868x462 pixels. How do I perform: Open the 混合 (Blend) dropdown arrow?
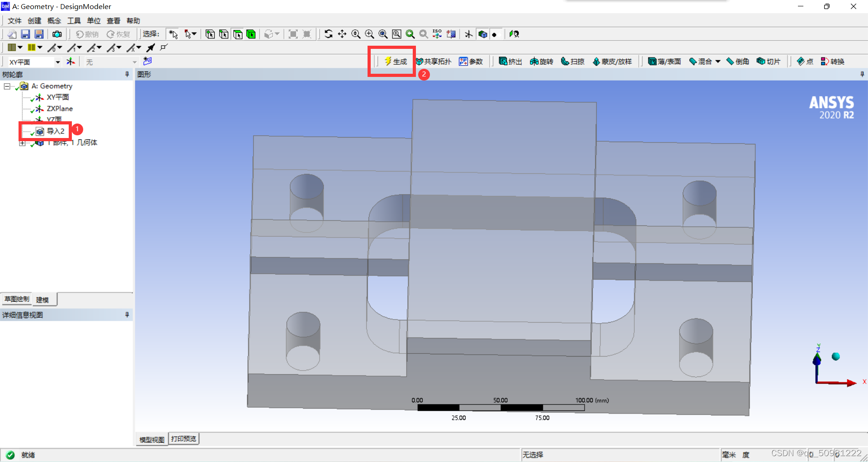tap(718, 62)
